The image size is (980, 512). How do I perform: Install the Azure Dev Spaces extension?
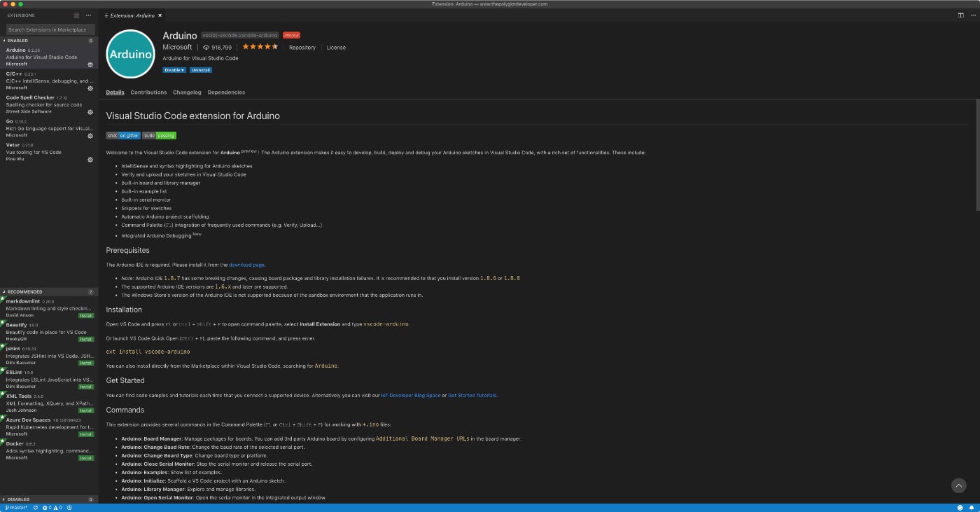(86, 434)
